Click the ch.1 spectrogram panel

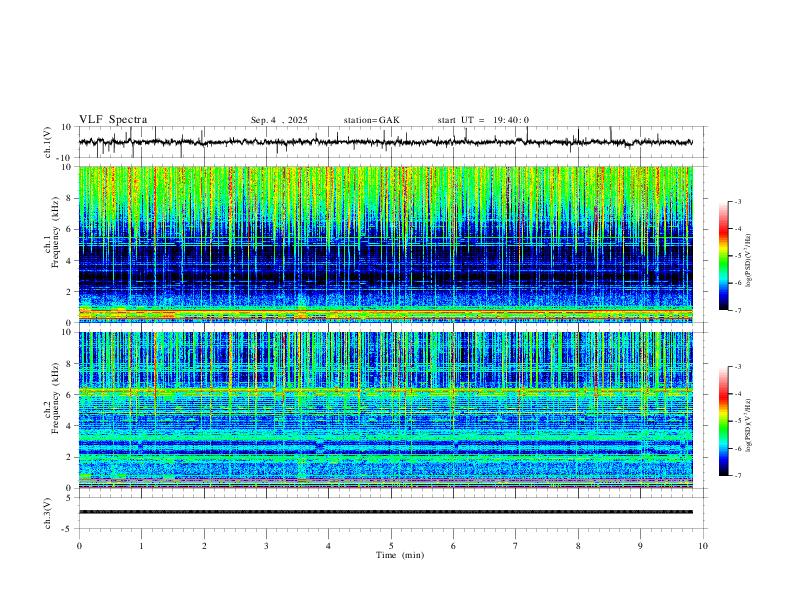pos(385,244)
